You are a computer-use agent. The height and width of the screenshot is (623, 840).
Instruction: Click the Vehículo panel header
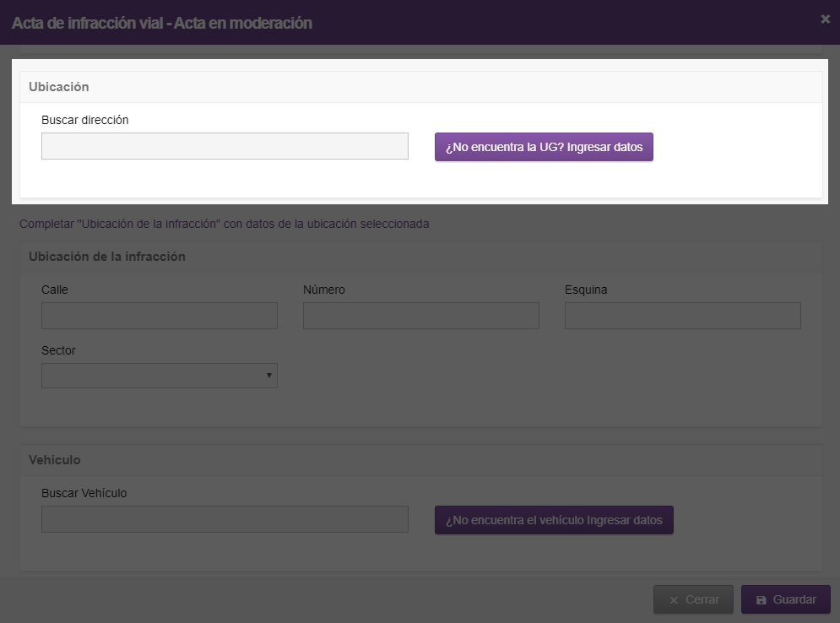pos(420,460)
